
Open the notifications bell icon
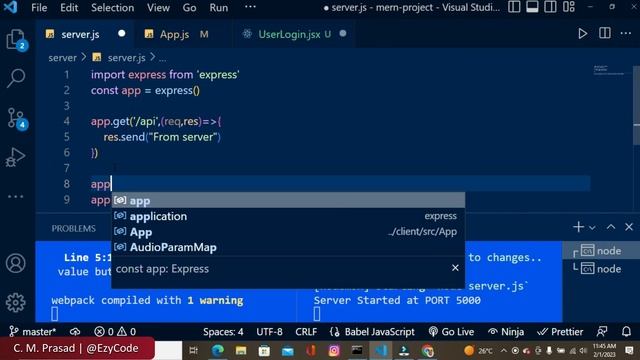(x=627, y=331)
